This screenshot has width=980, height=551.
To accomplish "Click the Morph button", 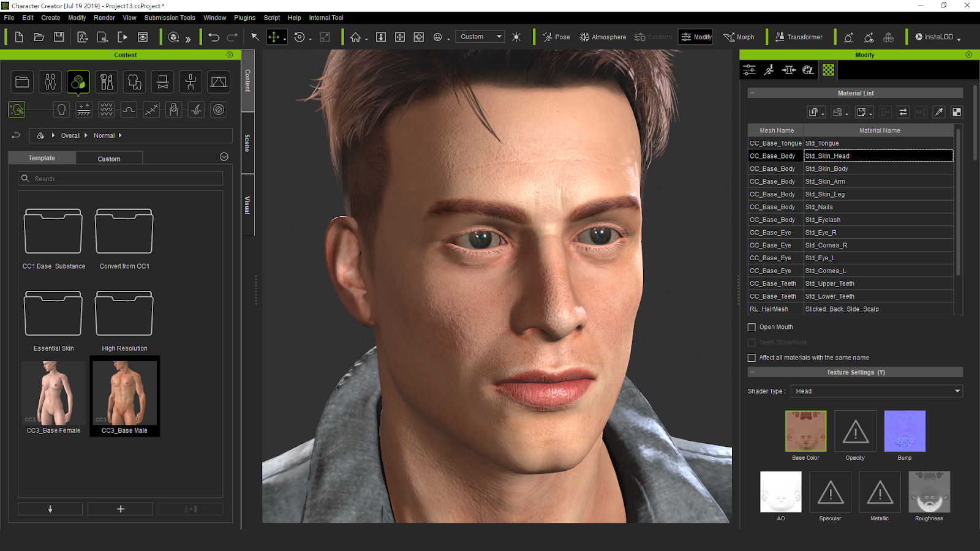I will tap(739, 37).
